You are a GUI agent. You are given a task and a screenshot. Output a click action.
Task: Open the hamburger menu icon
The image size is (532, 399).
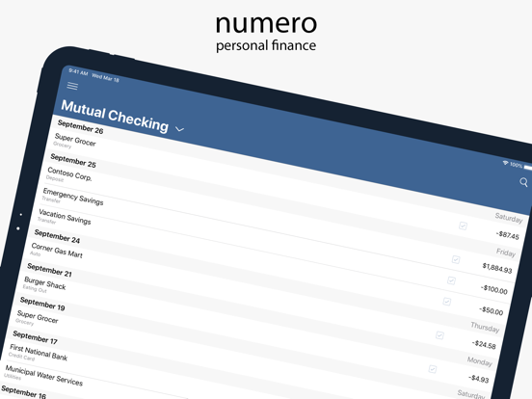pyautogui.click(x=72, y=86)
